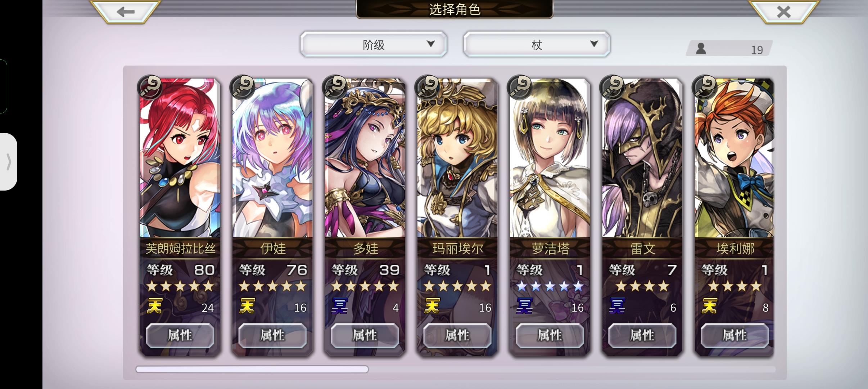Image resolution: width=868 pixels, height=389 pixels.
Task: Select the 多娃 character portrait
Action: pos(365,158)
